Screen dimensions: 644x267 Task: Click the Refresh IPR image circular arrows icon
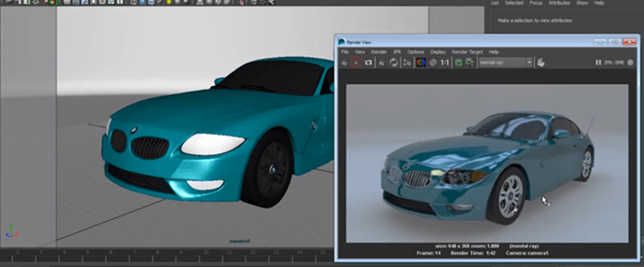tap(394, 62)
